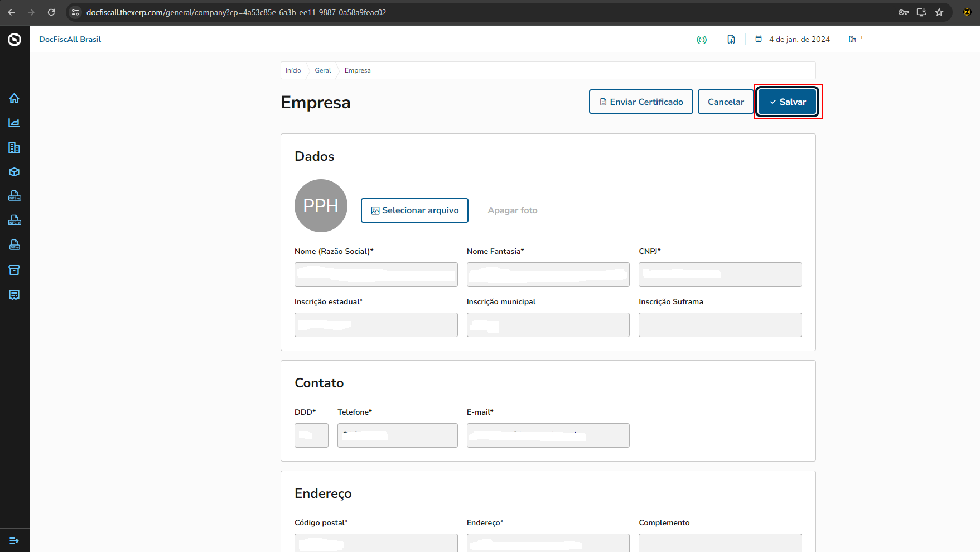The width and height of the screenshot is (980, 552).
Task: Focus the Inscrição estadual field
Action: coord(376,325)
